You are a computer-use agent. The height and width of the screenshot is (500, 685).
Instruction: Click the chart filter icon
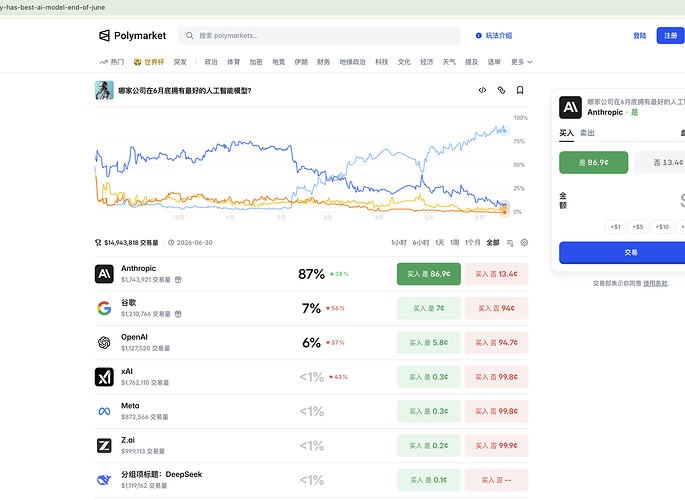[510, 243]
